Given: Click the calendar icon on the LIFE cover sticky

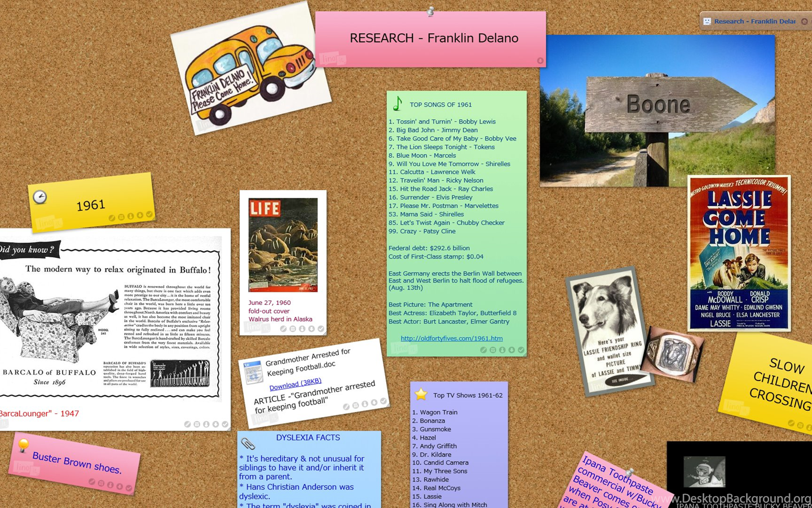Looking at the screenshot, I should click(293, 329).
